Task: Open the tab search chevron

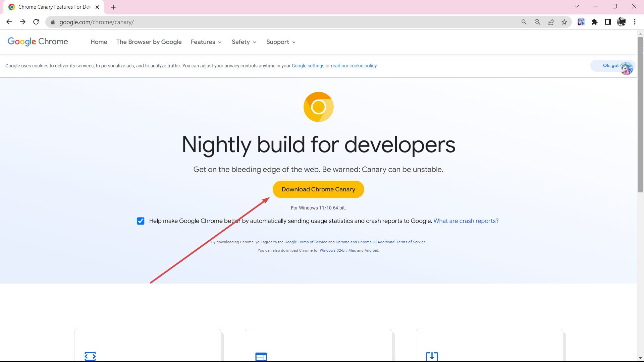Action: coord(577,6)
